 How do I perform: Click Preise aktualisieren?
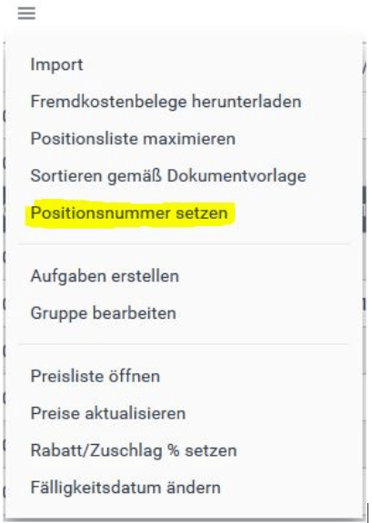108,413
